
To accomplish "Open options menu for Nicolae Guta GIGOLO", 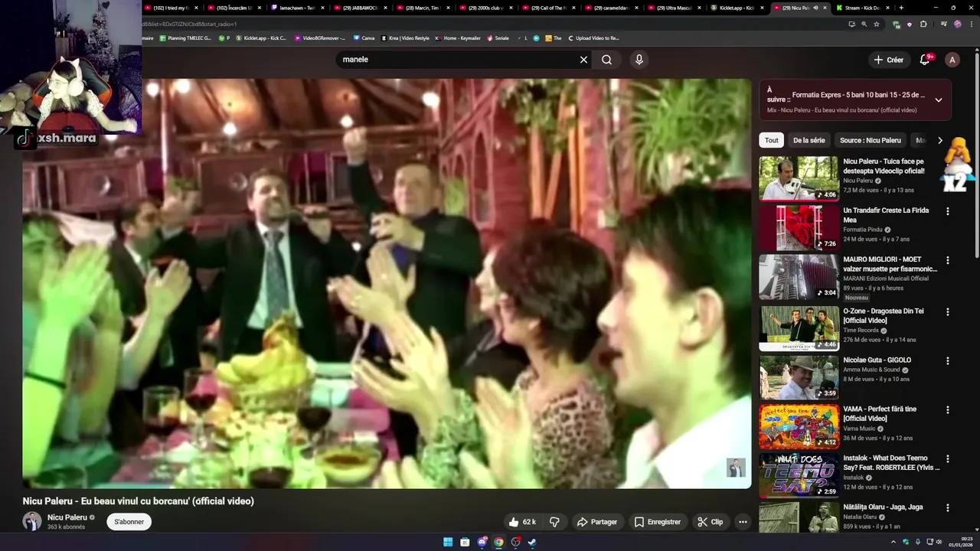I will pyautogui.click(x=948, y=361).
